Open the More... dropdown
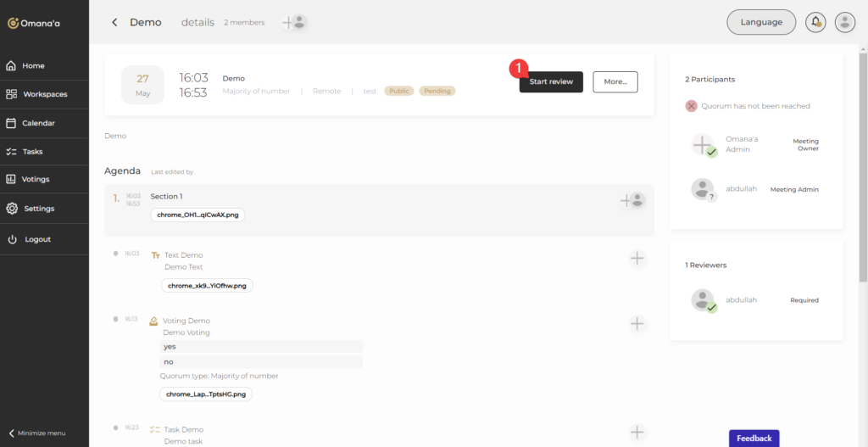The height and width of the screenshot is (447, 868). [615, 81]
